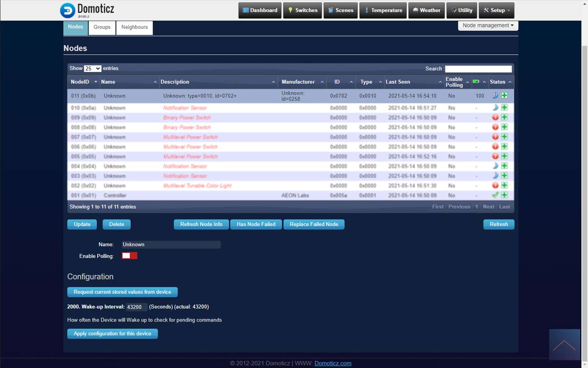Click the Domoticz logo icon

[x=68, y=10]
